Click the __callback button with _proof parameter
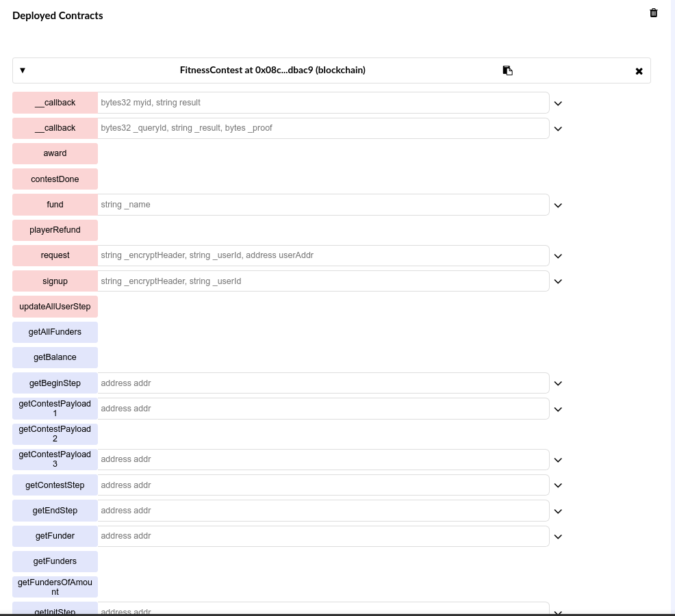This screenshot has width=675, height=616. 55,128
